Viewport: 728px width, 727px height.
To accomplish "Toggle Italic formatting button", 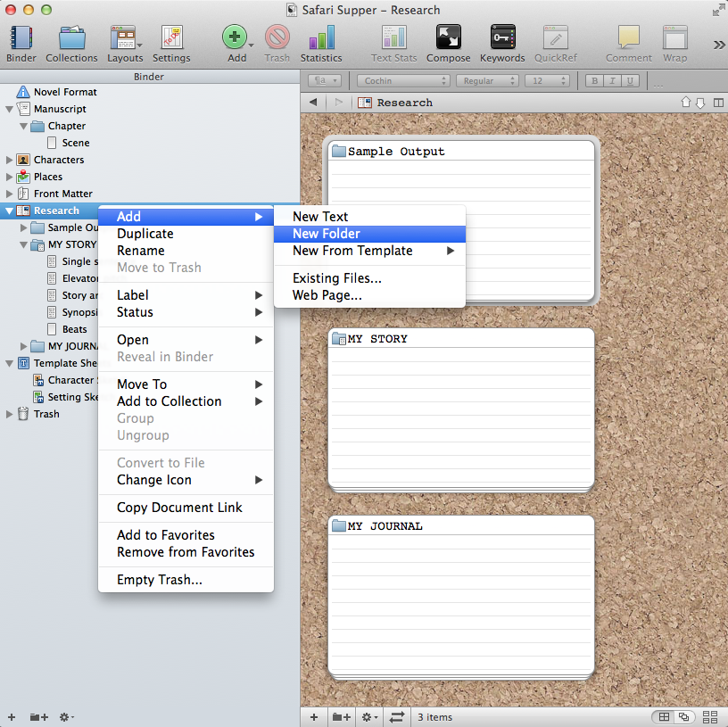I will pyautogui.click(x=612, y=81).
